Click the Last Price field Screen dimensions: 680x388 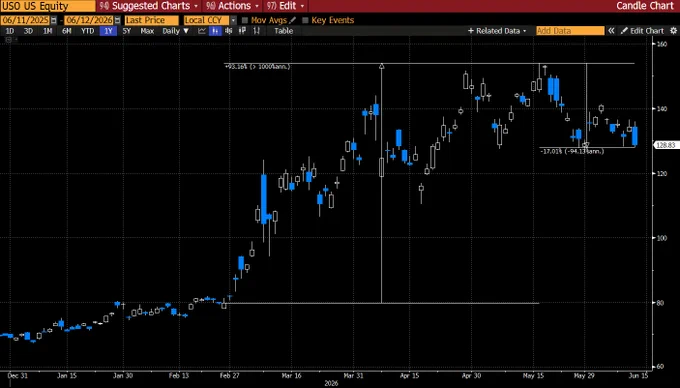click(151, 20)
